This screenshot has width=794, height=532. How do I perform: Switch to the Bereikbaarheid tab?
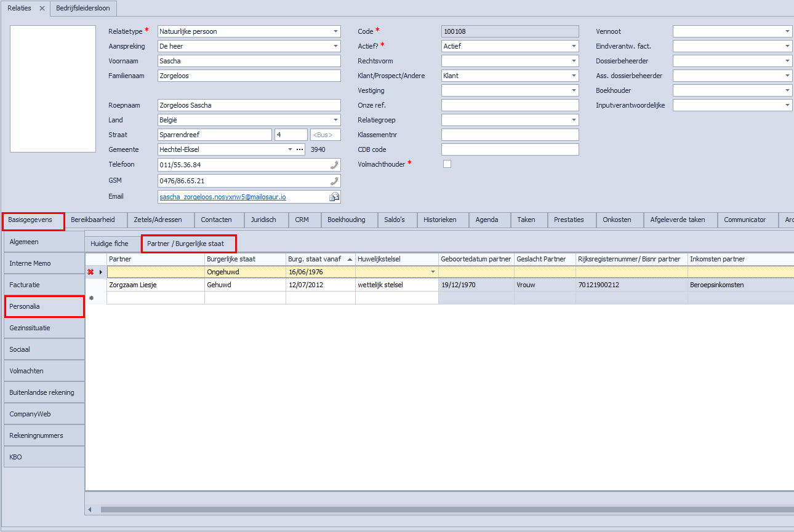[93, 220]
